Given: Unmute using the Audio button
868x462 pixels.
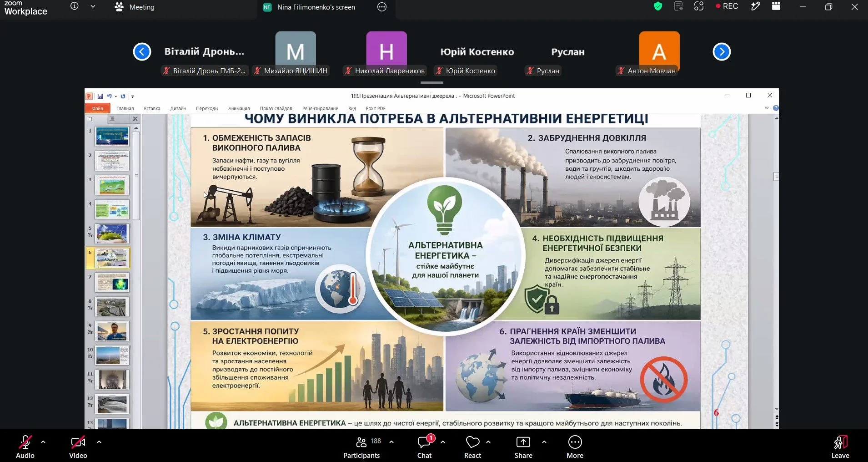Looking at the screenshot, I should tap(25, 447).
